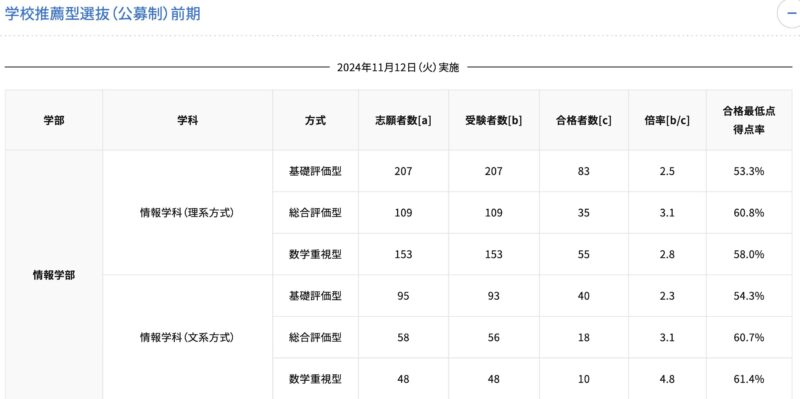The height and width of the screenshot is (399, 800).
Task: Select ratio value 2.3
Action: pyautogui.click(x=667, y=296)
